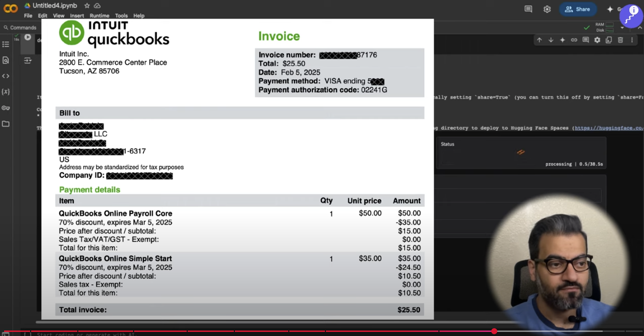
Task: Open the cell editor settings gear
Action: coord(597,40)
